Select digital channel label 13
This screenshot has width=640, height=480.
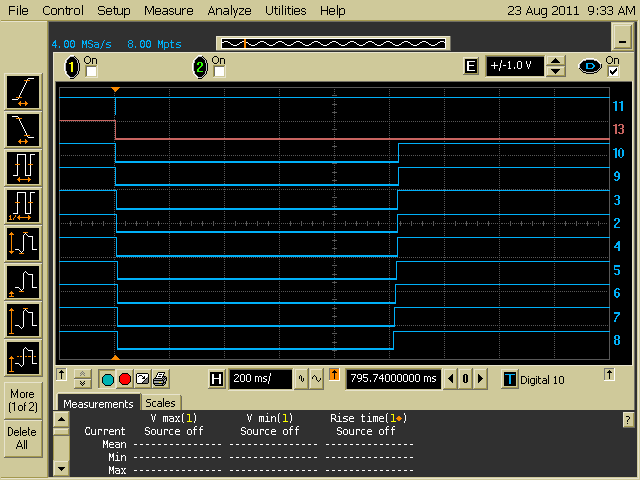point(618,129)
